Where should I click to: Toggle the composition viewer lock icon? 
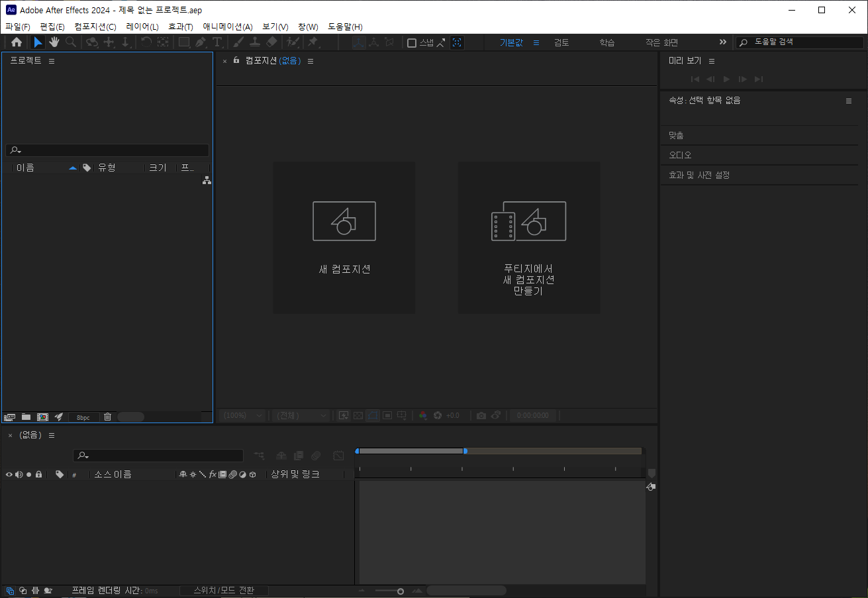click(x=236, y=60)
